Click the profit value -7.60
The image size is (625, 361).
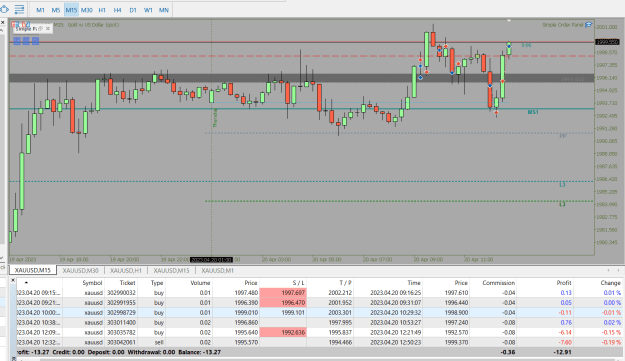[x=564, y=342]
